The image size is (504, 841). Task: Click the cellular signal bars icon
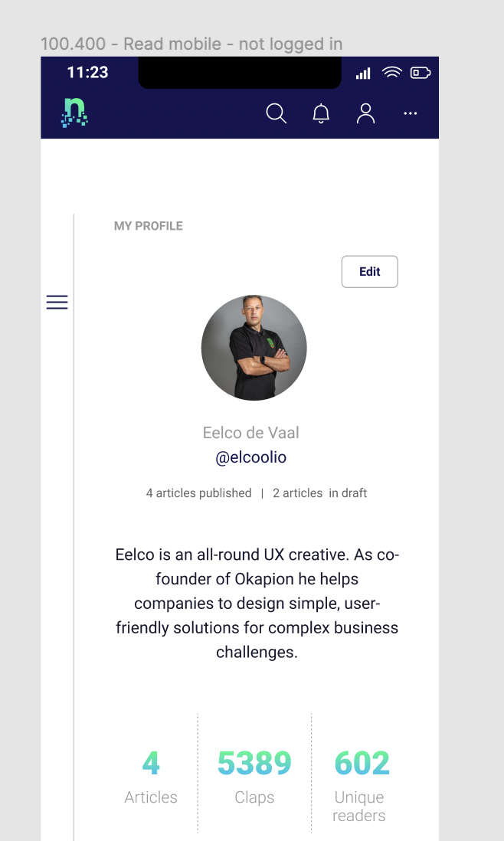[363, 74]
